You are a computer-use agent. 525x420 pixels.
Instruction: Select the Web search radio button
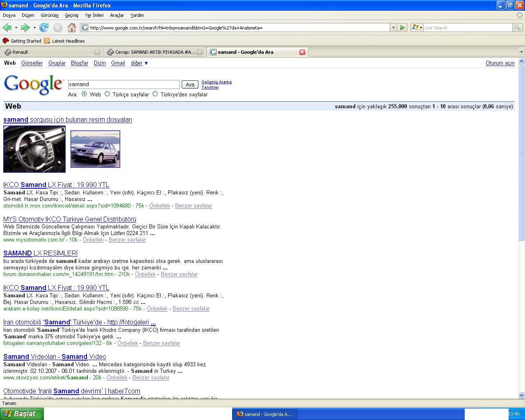[x=84, y=94]
